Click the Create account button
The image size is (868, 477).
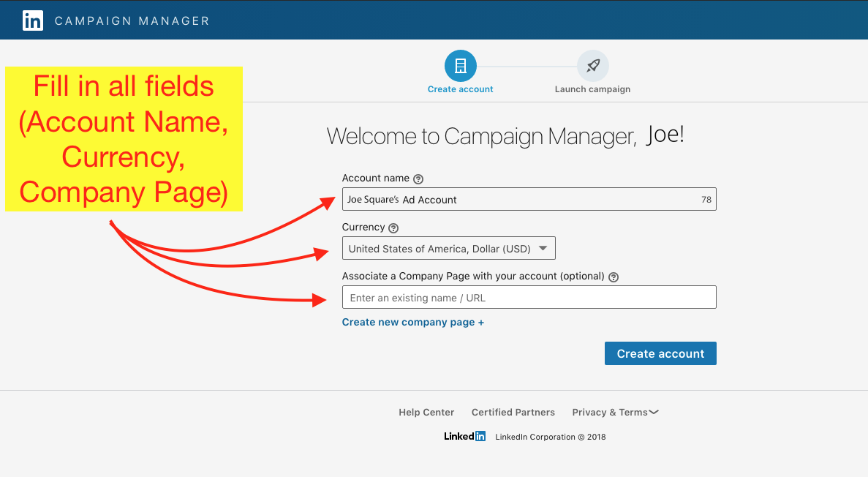pyautogui.click(x=660, y=353)
